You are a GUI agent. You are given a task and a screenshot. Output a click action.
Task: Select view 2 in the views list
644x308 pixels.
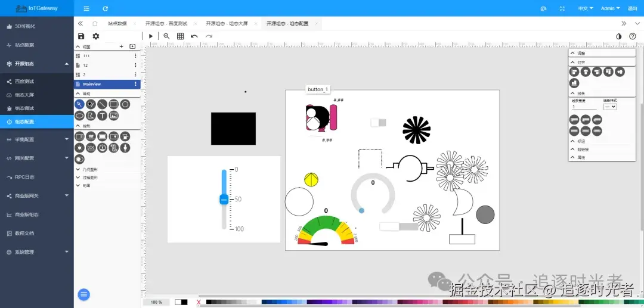[x=107, y=74]
